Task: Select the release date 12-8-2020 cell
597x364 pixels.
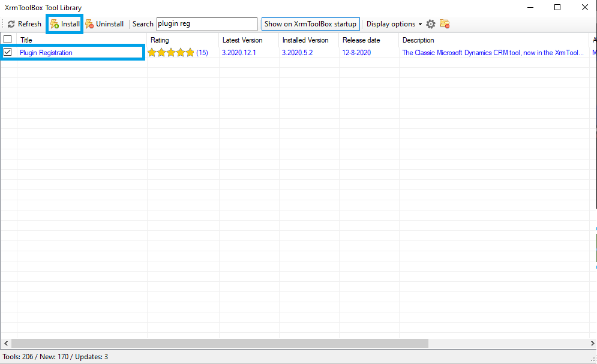Action: [x=356, y=53]
